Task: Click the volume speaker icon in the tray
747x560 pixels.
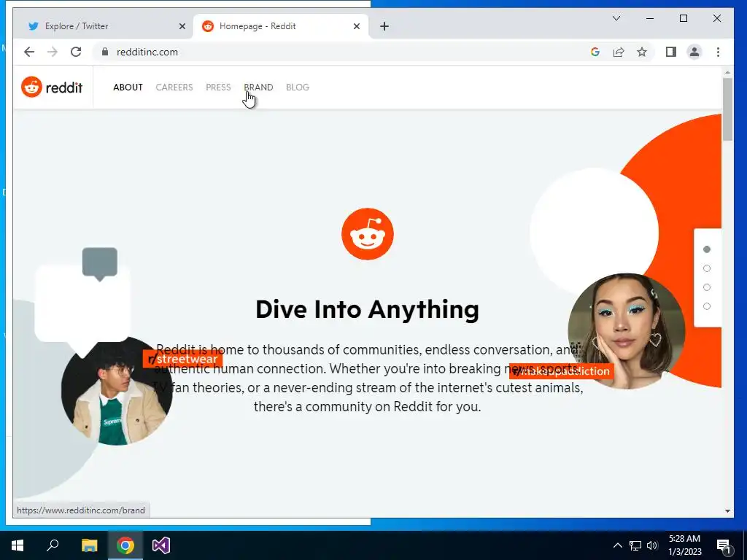Action: tap(652, 545)
